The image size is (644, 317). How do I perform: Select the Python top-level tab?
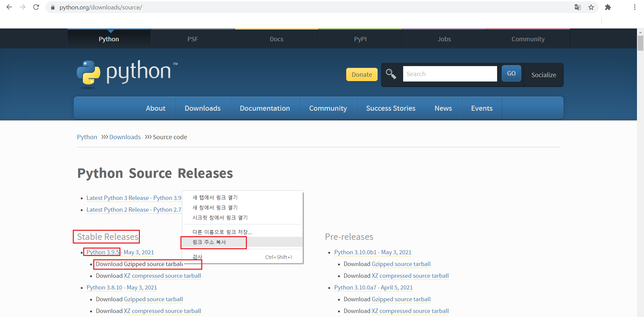109,39
